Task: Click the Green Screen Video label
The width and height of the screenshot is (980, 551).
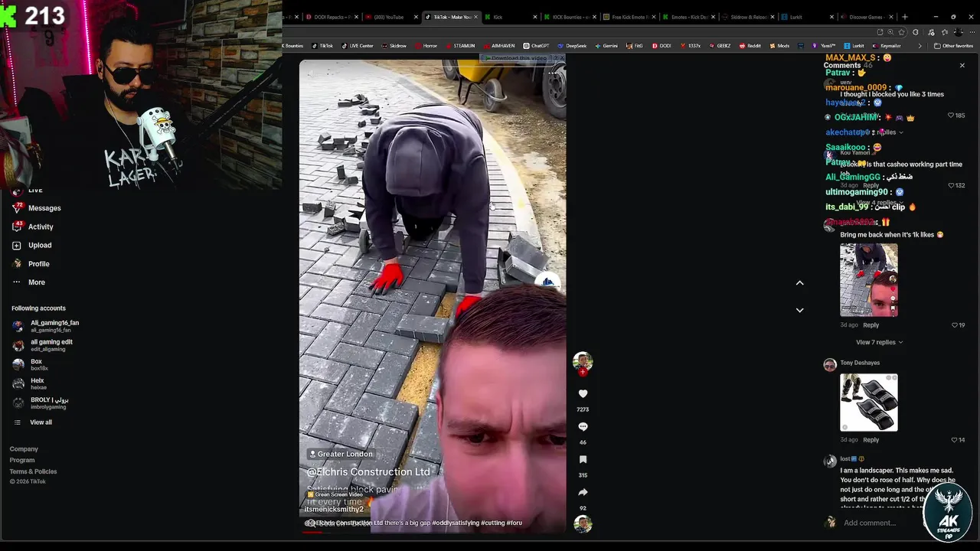Action: coord(335,494)
